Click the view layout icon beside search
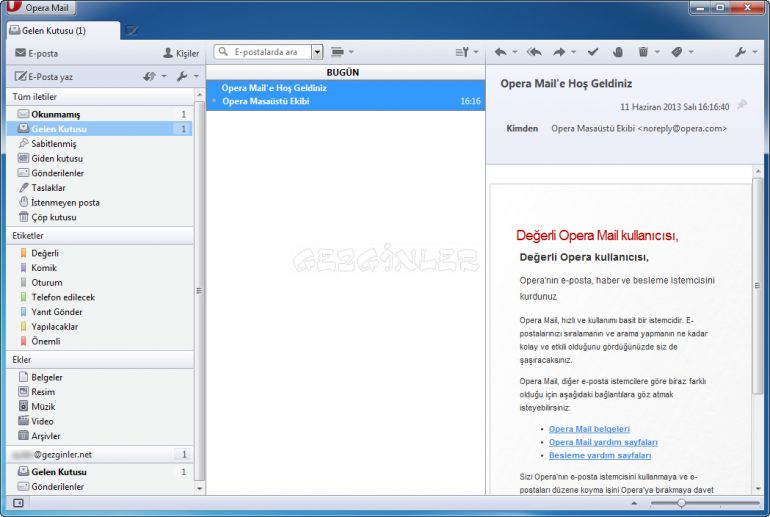This screenshot has width=770, height=517. pos(337,52)
